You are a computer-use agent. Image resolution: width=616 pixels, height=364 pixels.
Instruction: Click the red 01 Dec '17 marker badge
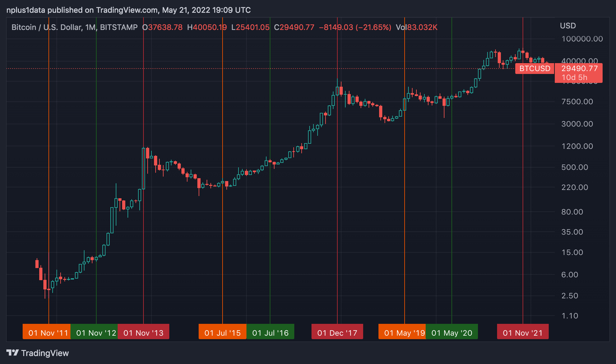[337, 331]
